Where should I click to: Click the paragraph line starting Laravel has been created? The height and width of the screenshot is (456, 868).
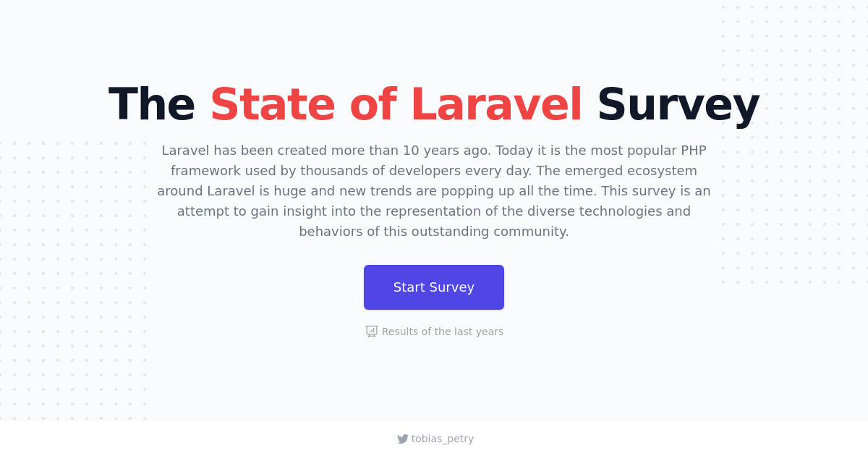[x=434, y=151]
